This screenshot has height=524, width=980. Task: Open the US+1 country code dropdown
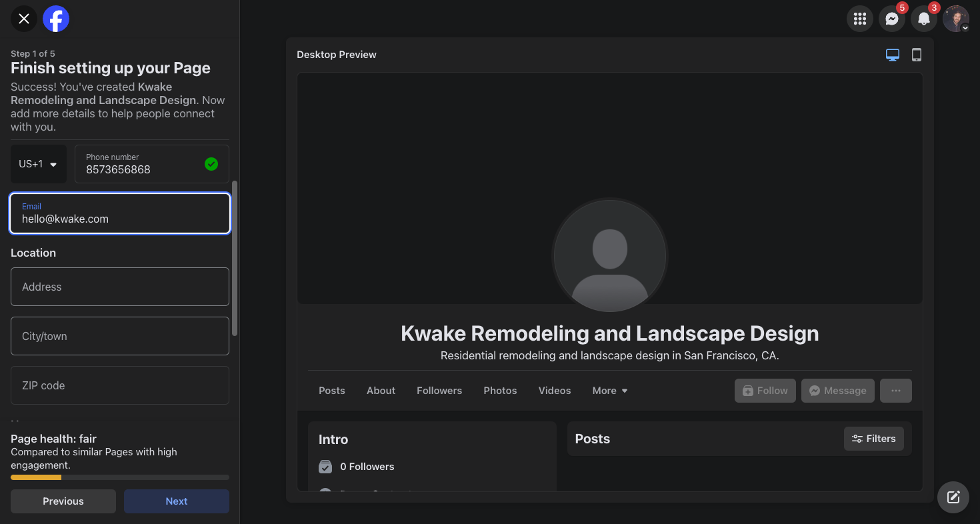39,164
